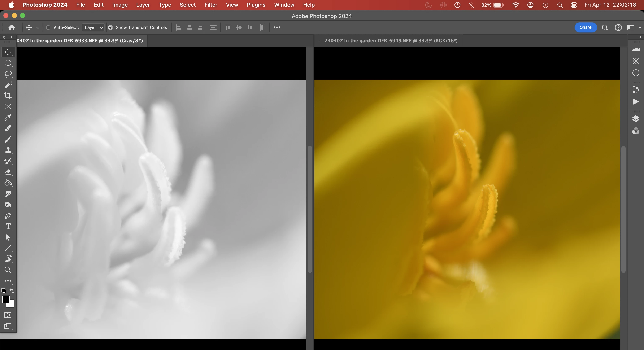
Task: Expand the Move tool preset picker
Action: [38, 28]
